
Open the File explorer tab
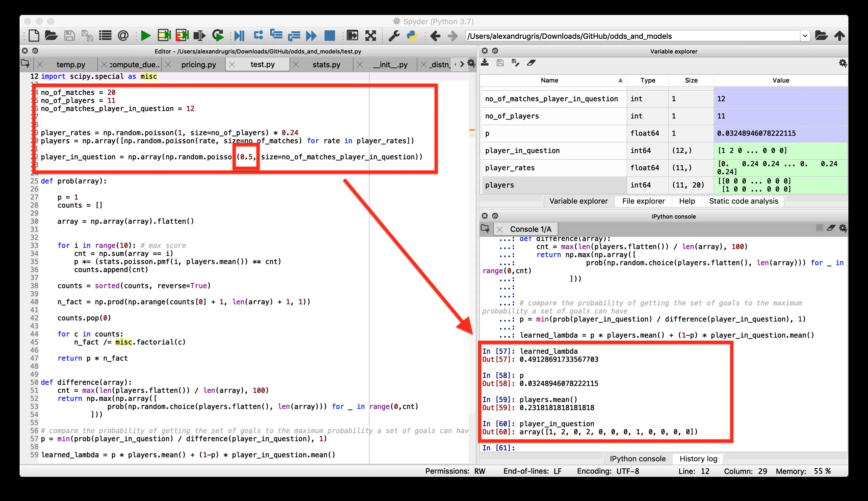(x=643, y=201)
